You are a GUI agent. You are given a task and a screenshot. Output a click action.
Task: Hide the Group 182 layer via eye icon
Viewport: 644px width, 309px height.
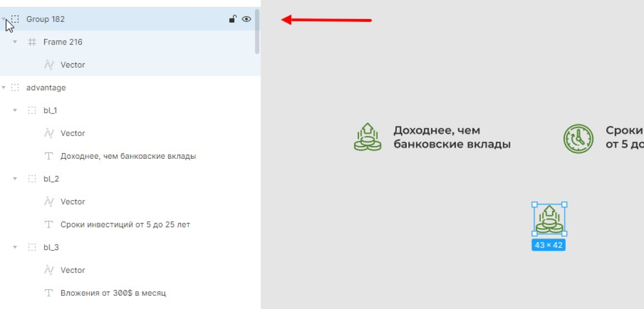[x=246, y=19]
